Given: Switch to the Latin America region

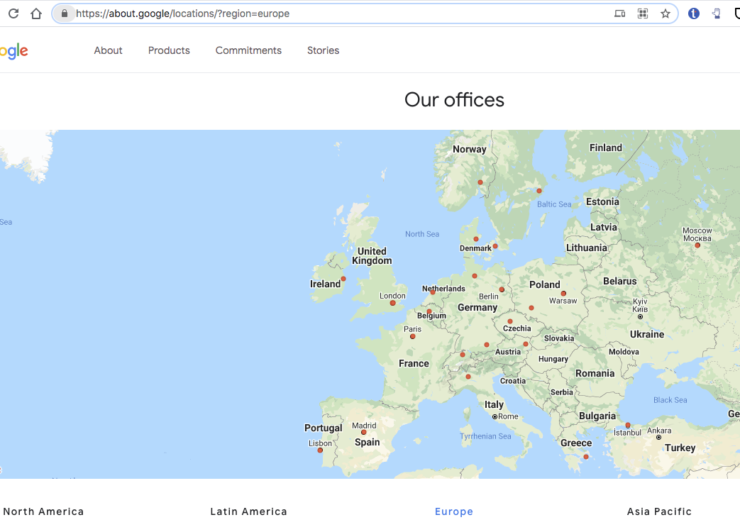Looking at the screenshot, I should [249, 511].
